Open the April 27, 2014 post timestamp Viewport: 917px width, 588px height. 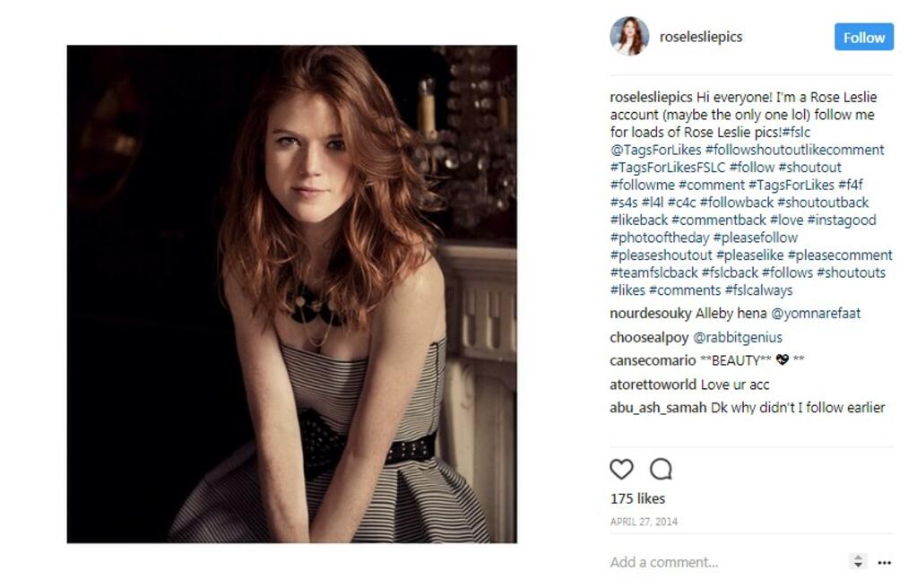644,522
